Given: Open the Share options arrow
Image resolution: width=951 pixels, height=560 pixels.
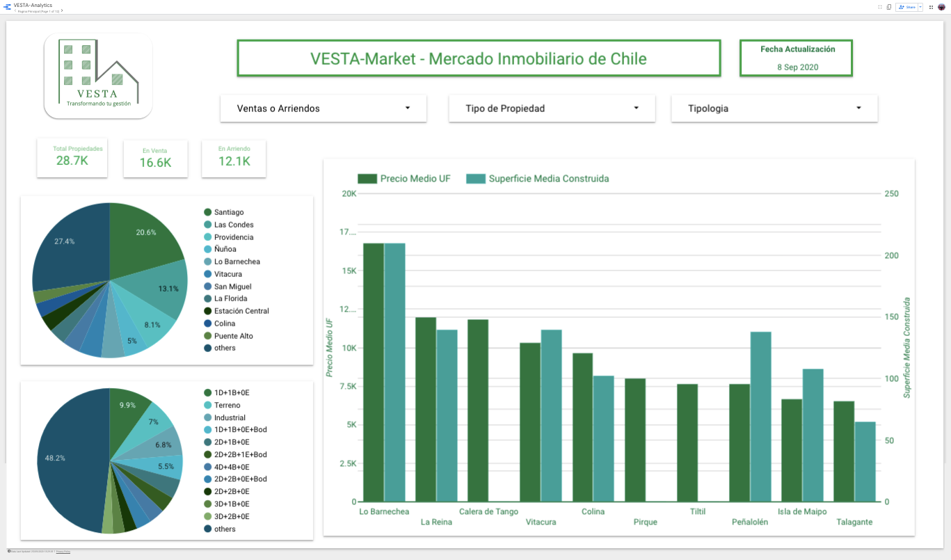Looking at the screenshot, I should [x=920, y=7].
